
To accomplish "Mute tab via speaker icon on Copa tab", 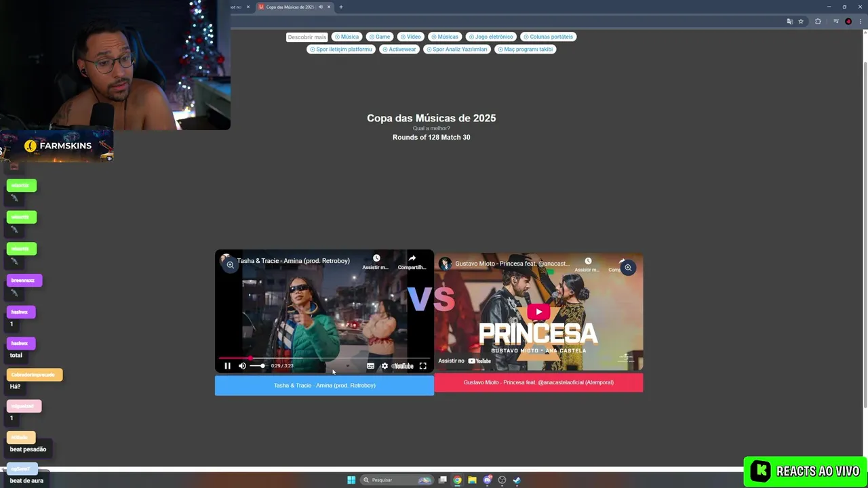I will click(321, 7).
